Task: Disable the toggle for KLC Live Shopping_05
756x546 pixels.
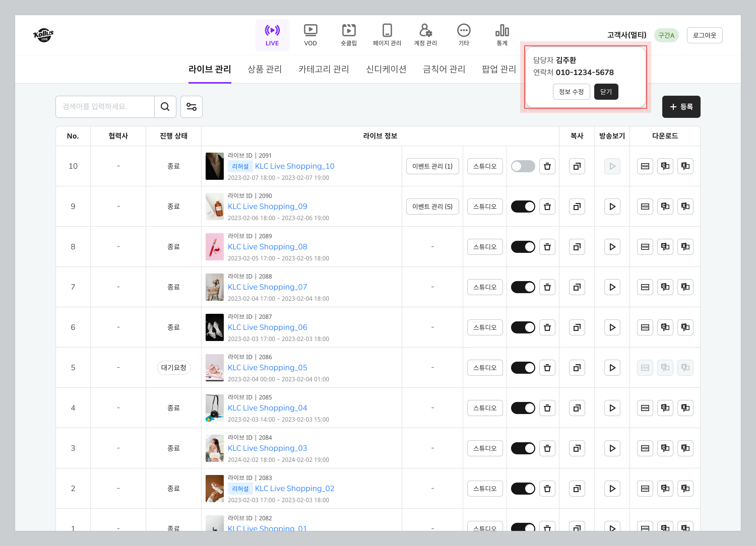Action: click(523, 368)
